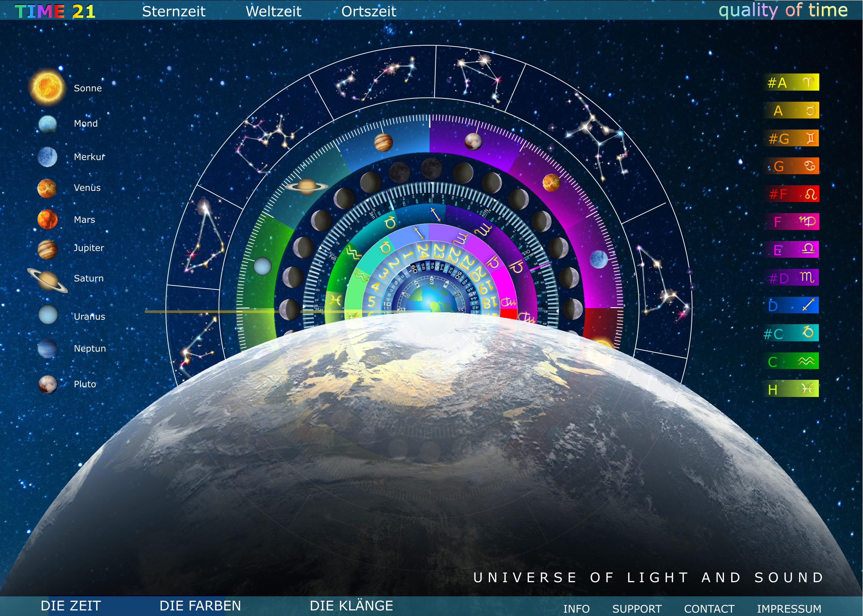Click the Sonne label
Image resolution: width=863 pixels, height=616 pixels.
pos(88,88)
